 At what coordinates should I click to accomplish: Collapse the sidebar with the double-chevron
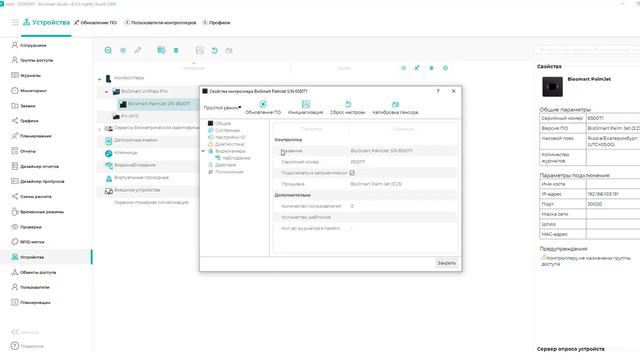[15, 332]
